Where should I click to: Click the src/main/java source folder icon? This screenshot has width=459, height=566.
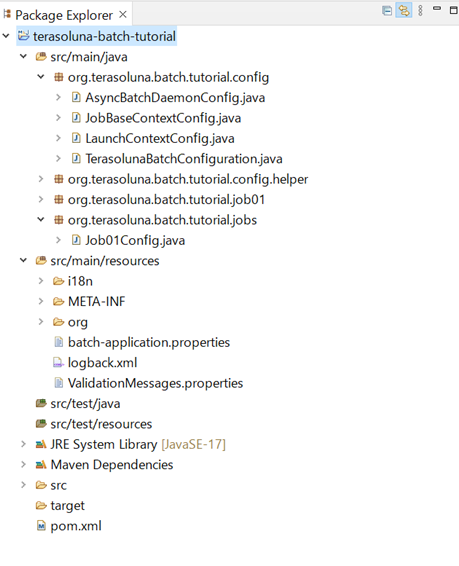41,57
